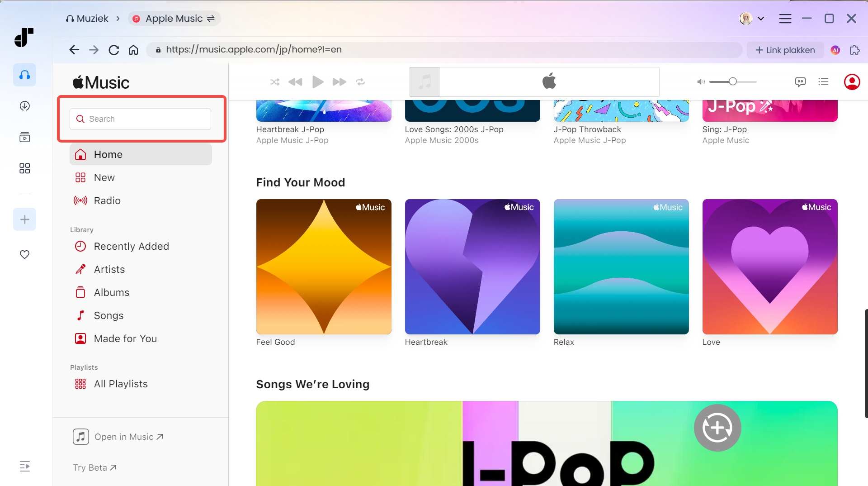
Task: Open favorites with the heart icon
Action: (x=24, y=254)
